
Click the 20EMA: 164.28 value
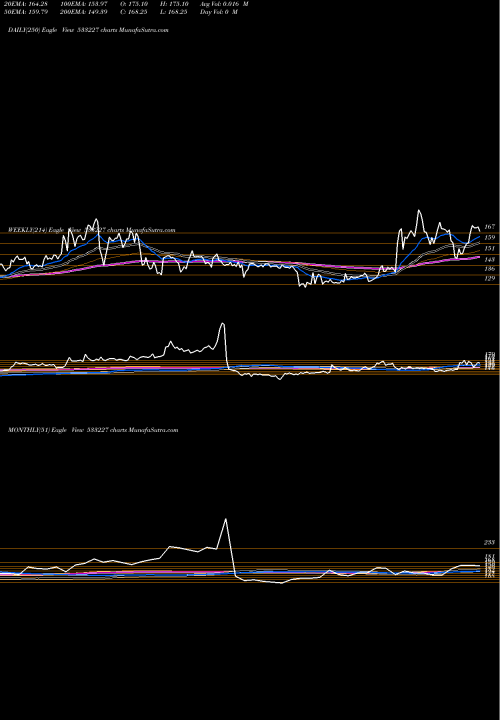coord(25,4)
